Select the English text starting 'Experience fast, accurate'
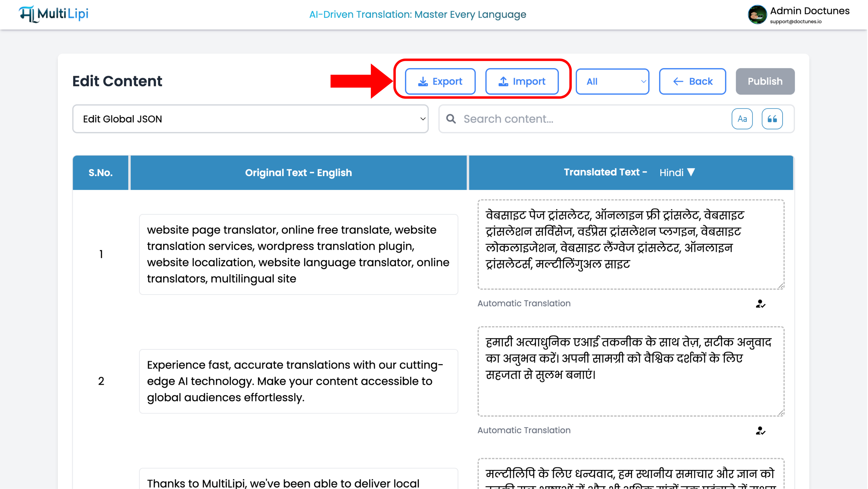The height and width of the screenshot is (489, 868). pos(298,381)
